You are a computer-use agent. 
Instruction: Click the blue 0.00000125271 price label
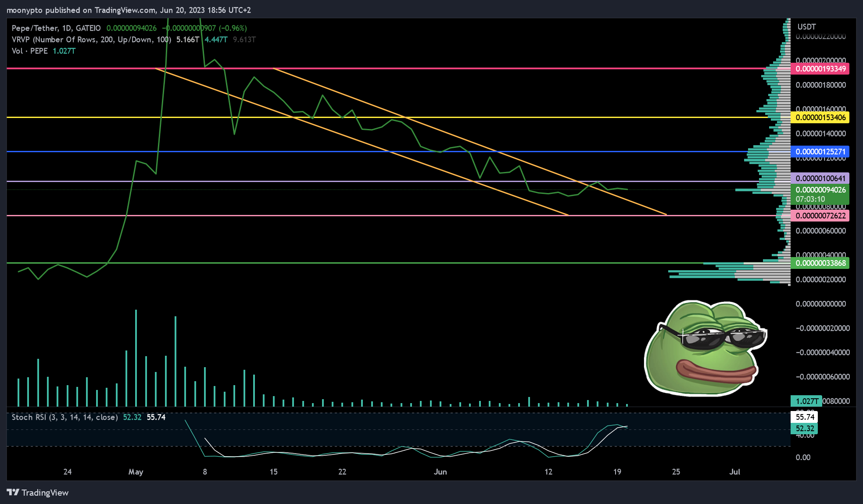pyautogui.click(x=820, y=152)
